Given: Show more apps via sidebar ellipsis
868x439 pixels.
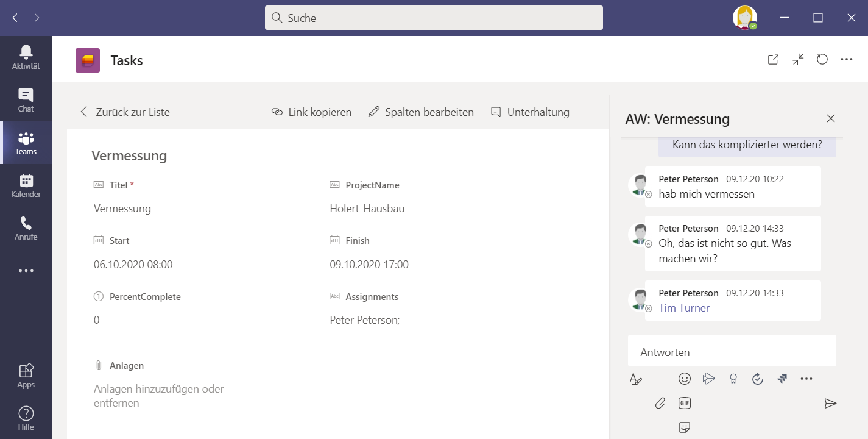Looking at the screenshot, I should point(26,271).
